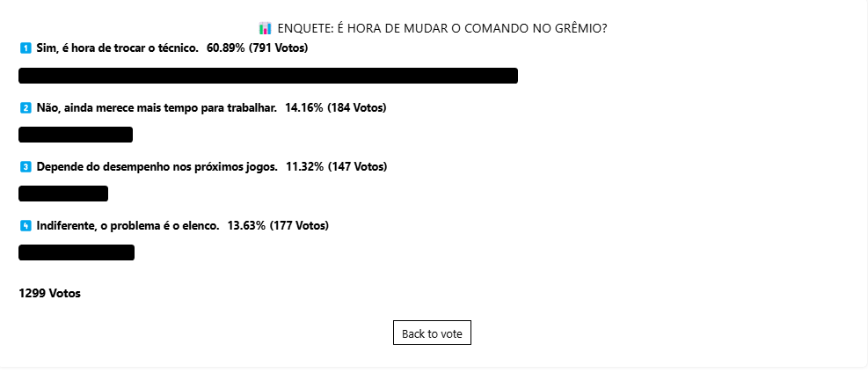Click the 14.16% (184 Votos) result
868x373 pixels.
click(335, 108)
